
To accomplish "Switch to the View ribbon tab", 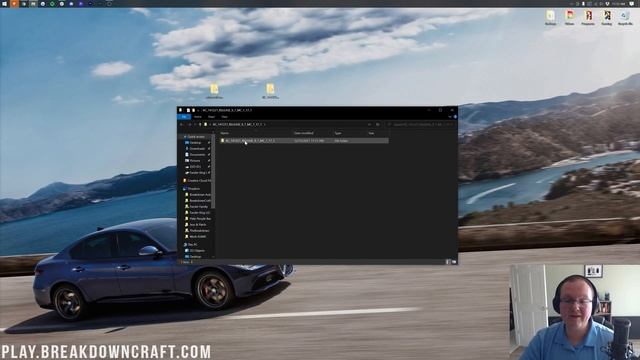I will pos(224,117).
